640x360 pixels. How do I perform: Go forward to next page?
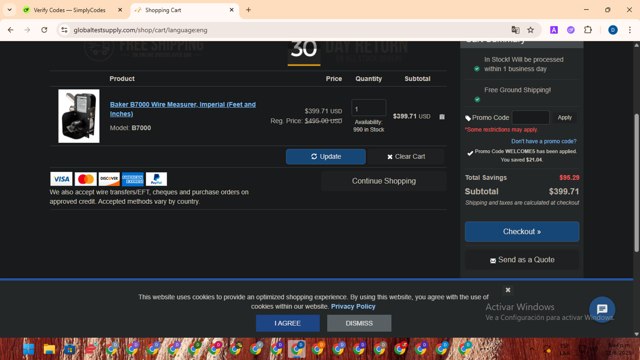(27, 30)
